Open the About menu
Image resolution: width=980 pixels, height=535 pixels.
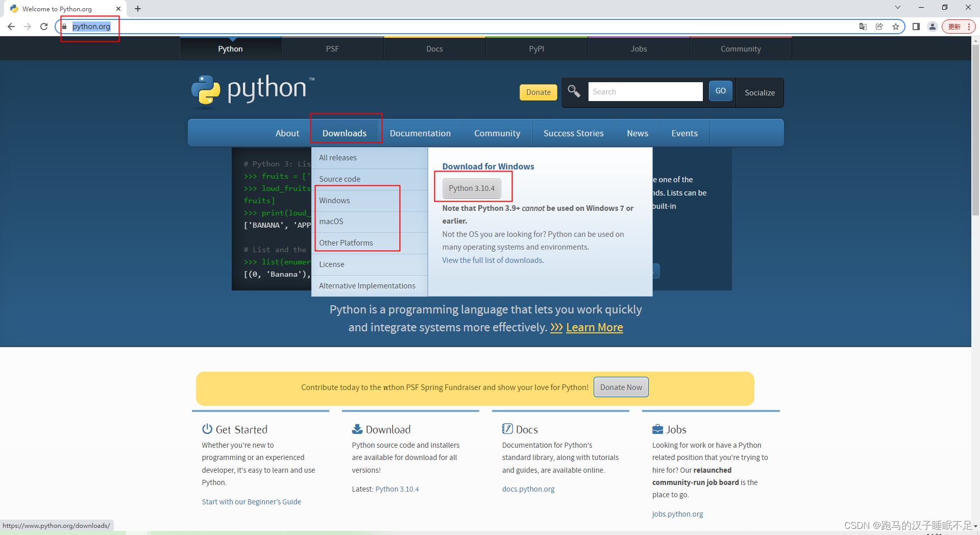(287, 133)
